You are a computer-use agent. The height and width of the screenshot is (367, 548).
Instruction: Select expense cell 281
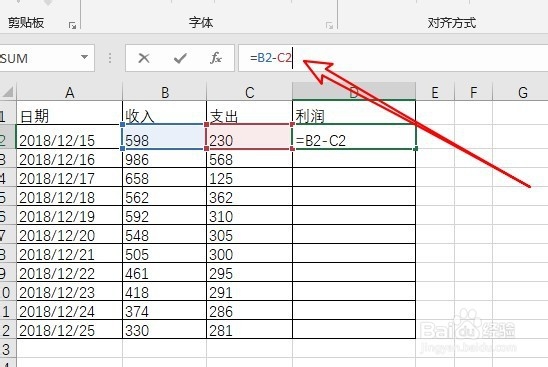tap(249, 329)
